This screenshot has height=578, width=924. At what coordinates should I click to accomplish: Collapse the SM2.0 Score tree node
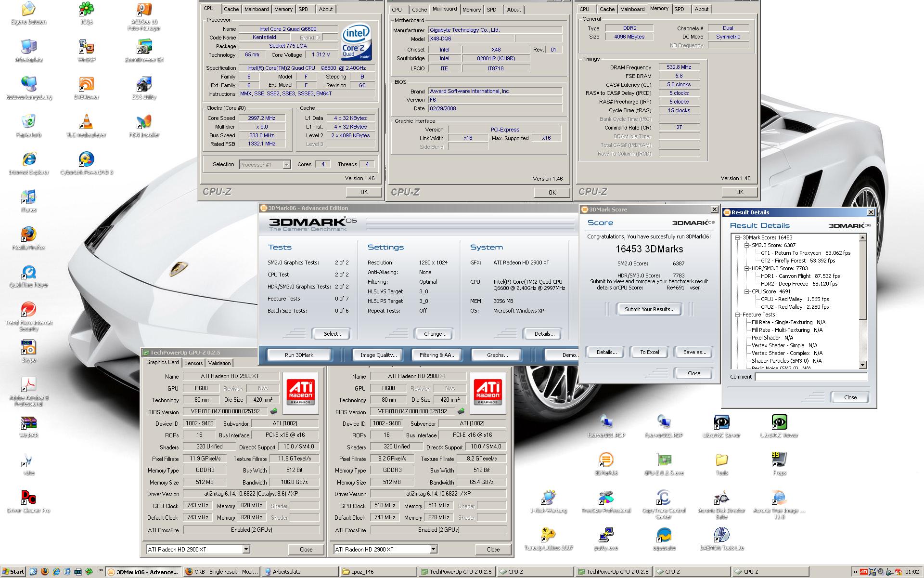[x=746, y=245]
